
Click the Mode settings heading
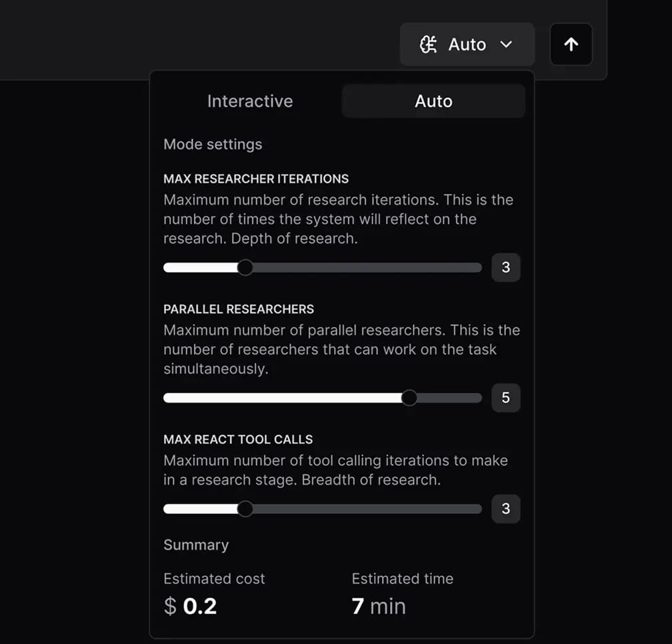coord(213,144)
